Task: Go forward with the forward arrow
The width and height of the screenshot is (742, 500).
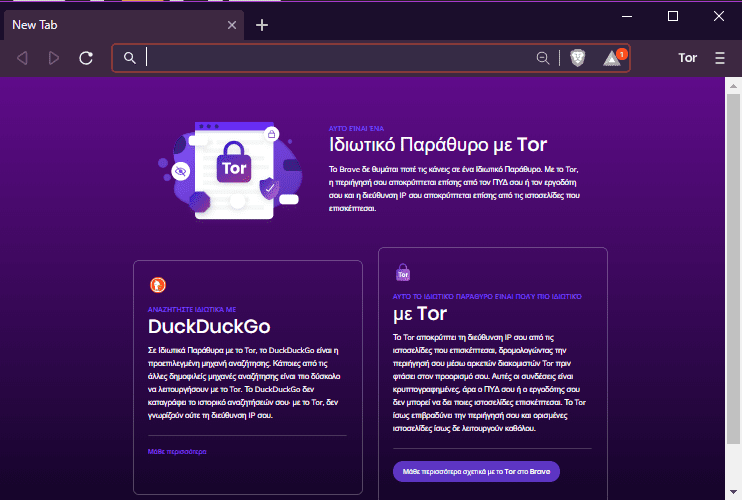Action: tap(54, 58)
